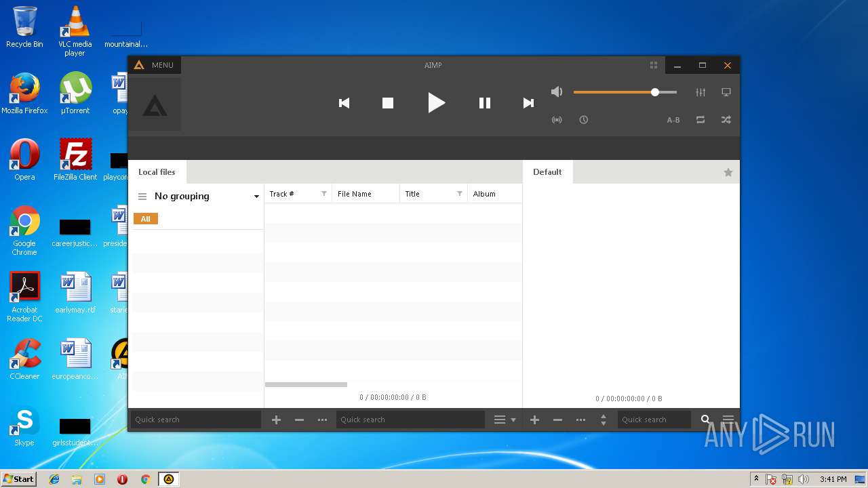
Task: Open the Title column filter
Action: coord(460,194)
